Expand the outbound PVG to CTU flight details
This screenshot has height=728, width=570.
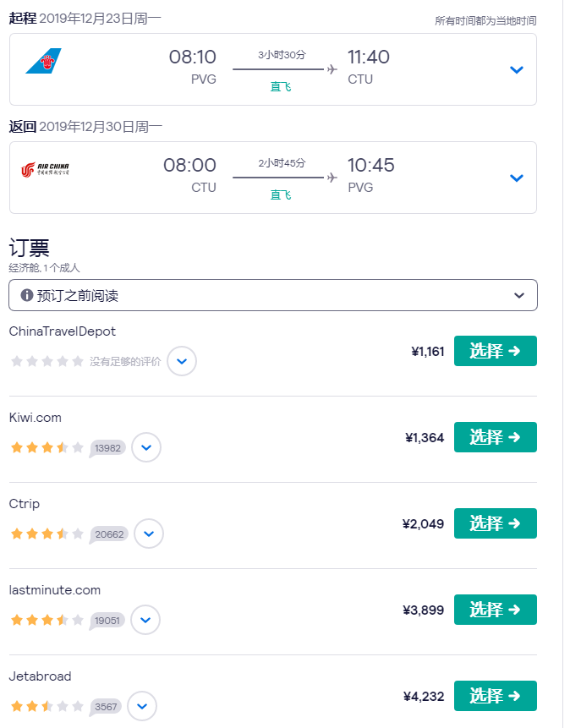[517, 69]
